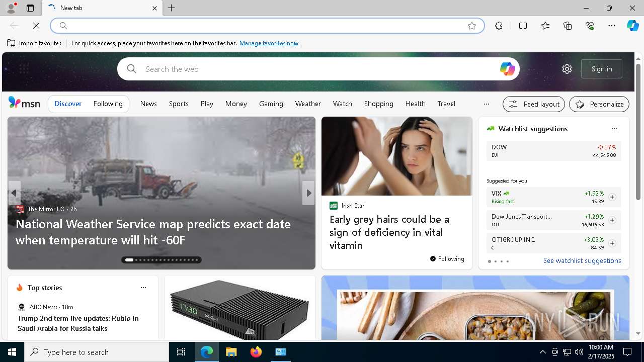The width and height of the screenshot is (644, 362).
Task: Add this page to favorites star
Action: pyautogui.click(x=472, y=26)
